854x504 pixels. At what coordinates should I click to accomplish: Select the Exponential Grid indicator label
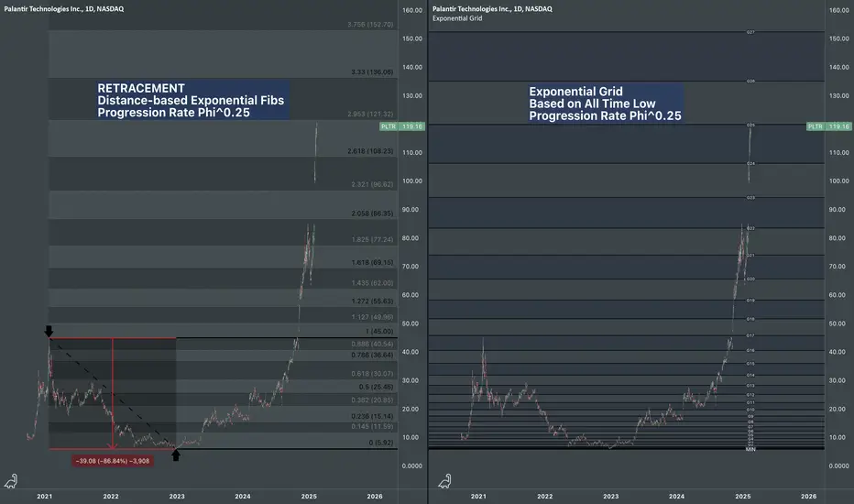tap(457, 18)
